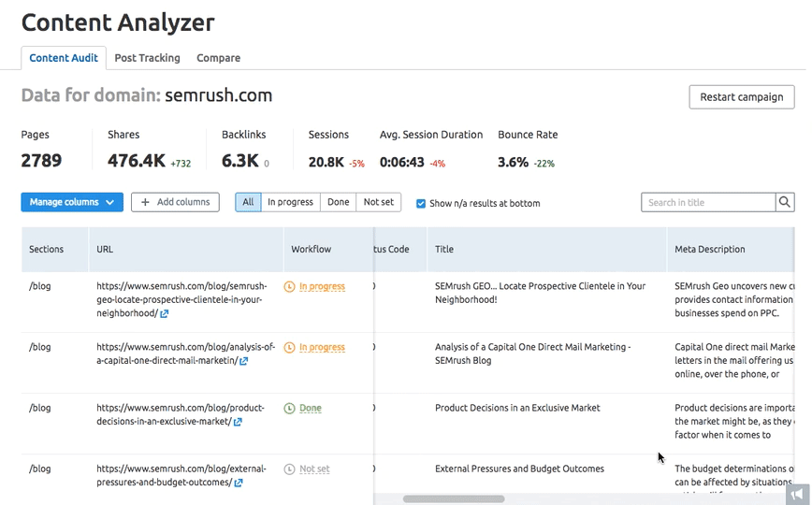Switch to the Compare tab
The height and width of the screenshot is (505, 812).
click(x=218, y=58)
